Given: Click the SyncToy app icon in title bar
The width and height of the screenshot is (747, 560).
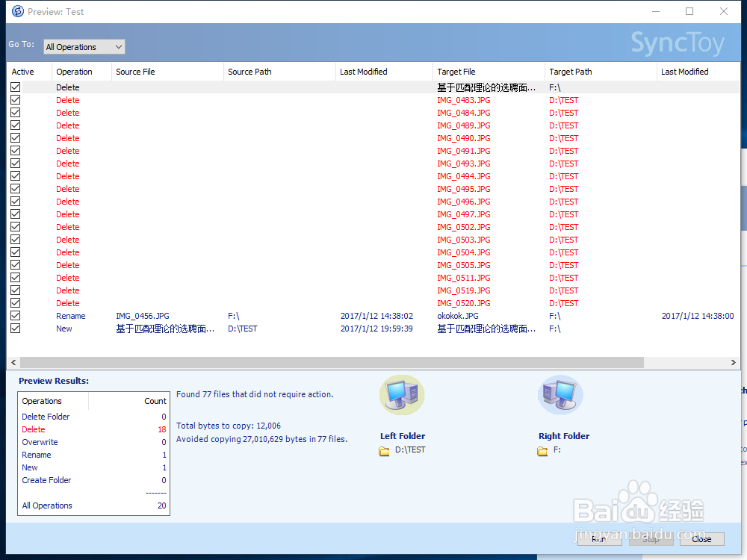Looking at the screenshot, I should click(18, 11).
